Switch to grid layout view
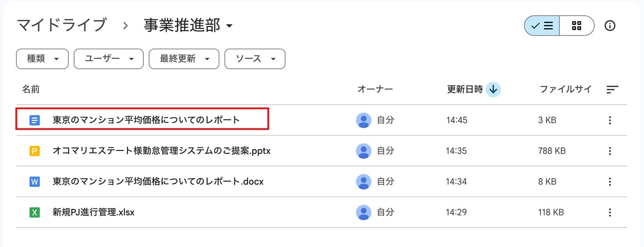 point(577,26)
